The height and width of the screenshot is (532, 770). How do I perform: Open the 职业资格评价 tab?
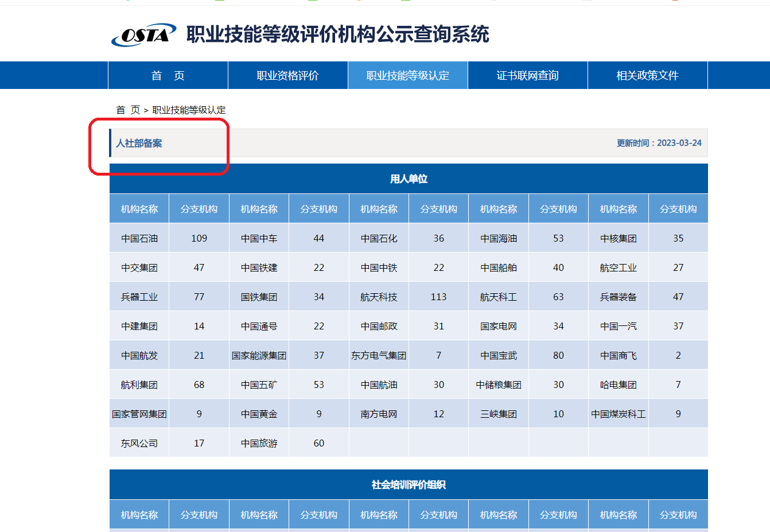tap(288, 75)
